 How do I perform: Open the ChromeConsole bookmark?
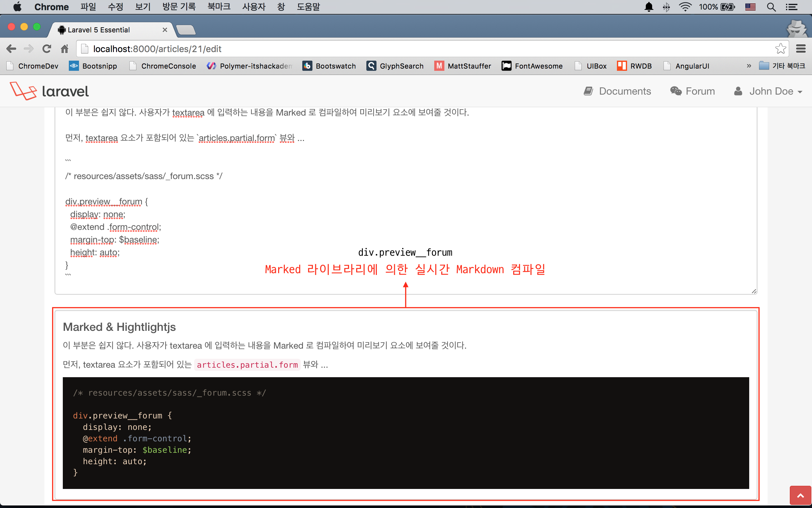point(163,66)
